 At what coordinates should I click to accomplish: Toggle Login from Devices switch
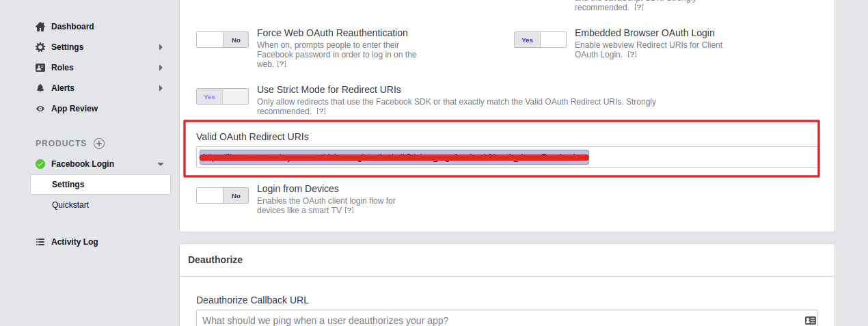tap(222, 195)
